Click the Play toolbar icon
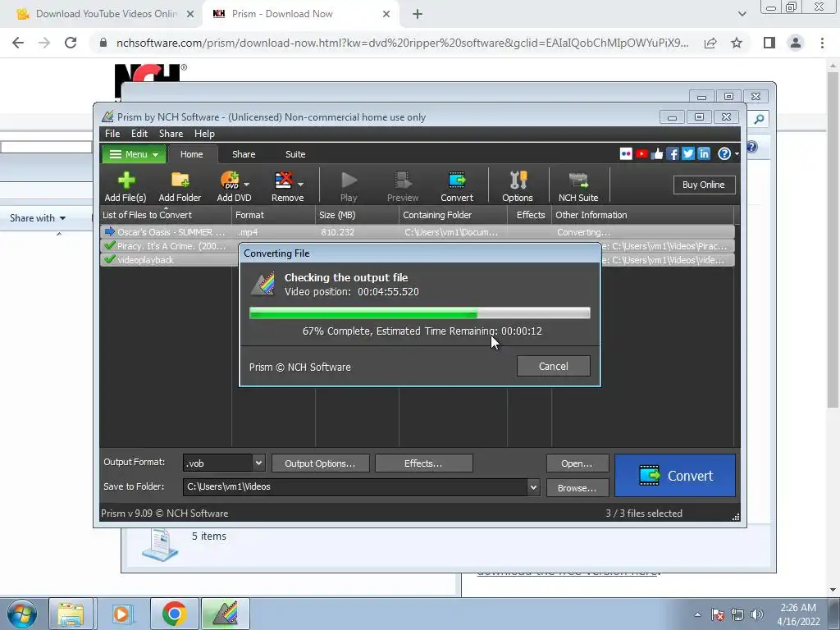 tap(349, 186)
